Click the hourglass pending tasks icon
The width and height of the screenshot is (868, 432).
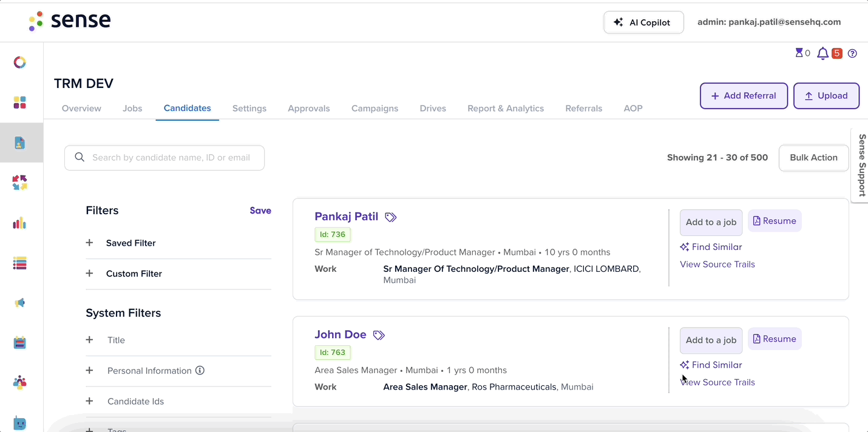799,53
